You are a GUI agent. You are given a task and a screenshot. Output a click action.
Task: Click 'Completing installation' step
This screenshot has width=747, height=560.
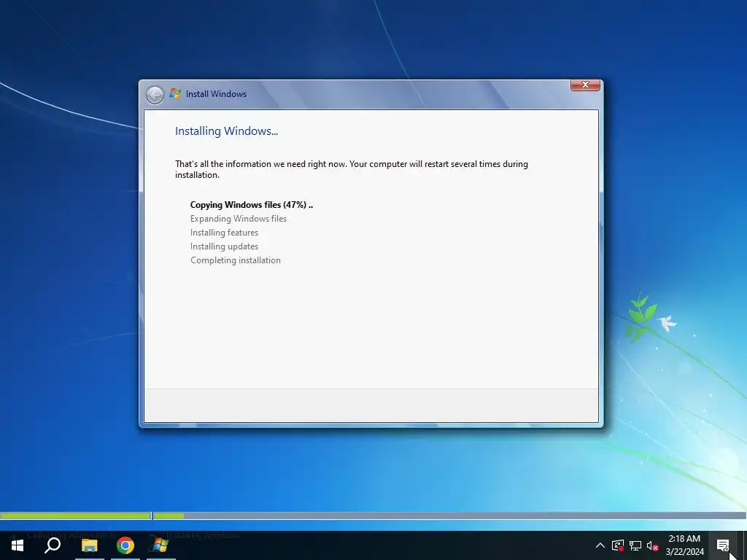tap(236, 260)
